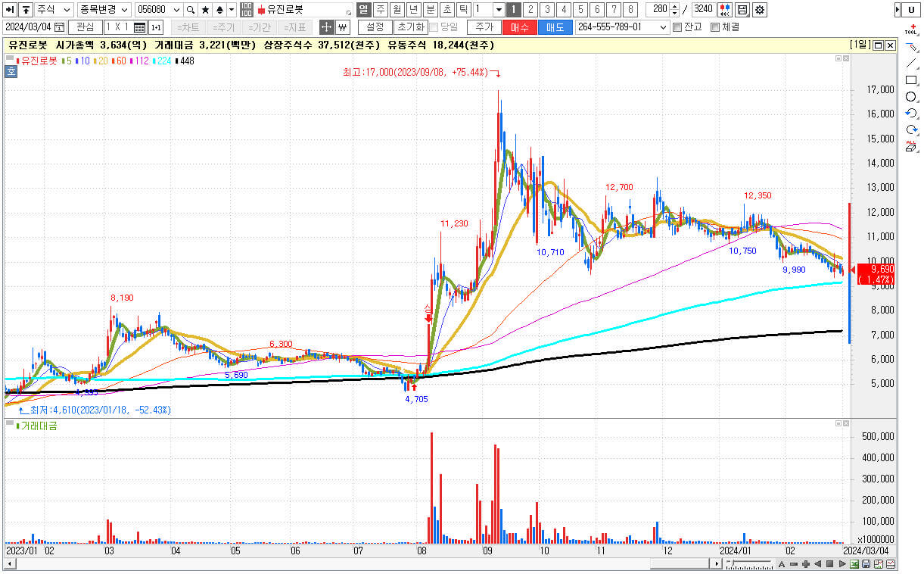Expand the stock name 유진로봇 field corner arrow
924x574 pixels.
[x=349, y=13]
